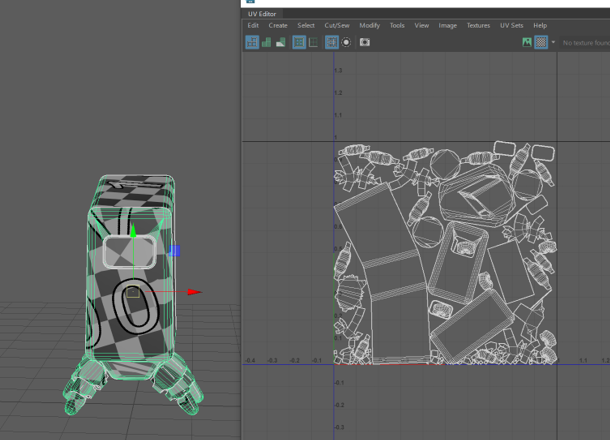Image resolution: width=610 pixels, height=440 pixels.
Task: Click the blue Z-axis manipulator handle
Action: [x=175, y=251]
